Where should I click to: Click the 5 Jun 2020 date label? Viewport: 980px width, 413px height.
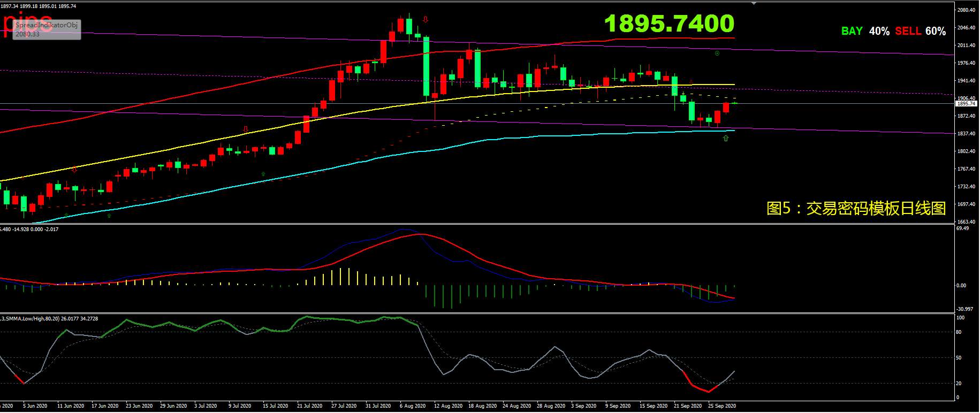pos(35,406)
